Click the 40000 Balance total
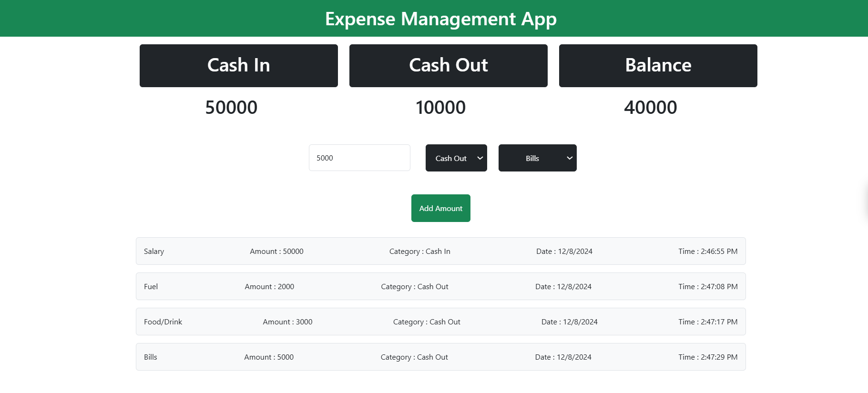 tap(650, 108)
